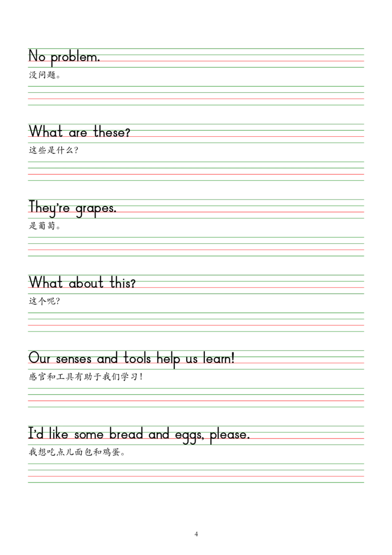The width and height of the screenshot is (392, 555).
Task: Click the sentence "Our senses and tools help us learn!"
Action: [x=132, y=358]
